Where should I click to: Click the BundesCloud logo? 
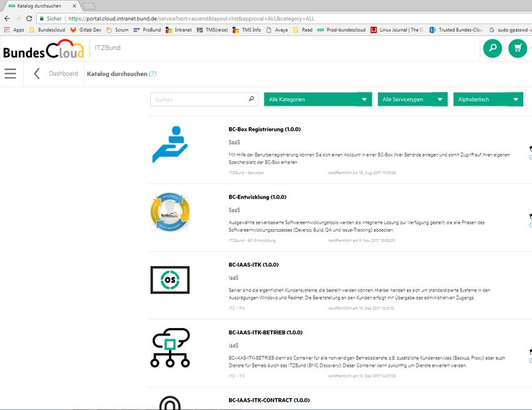[43, 49]
